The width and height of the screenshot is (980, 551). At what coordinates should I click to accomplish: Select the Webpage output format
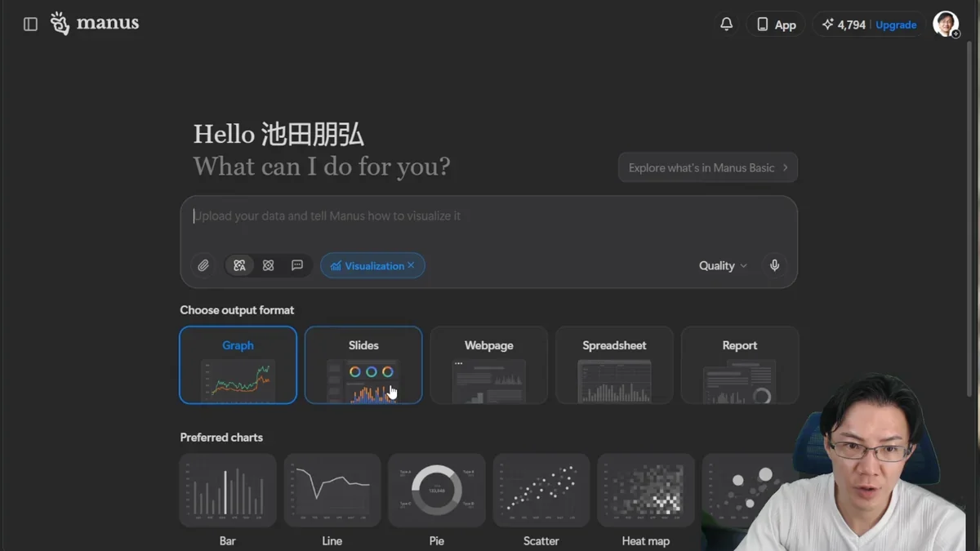click(x=489, y=365)
